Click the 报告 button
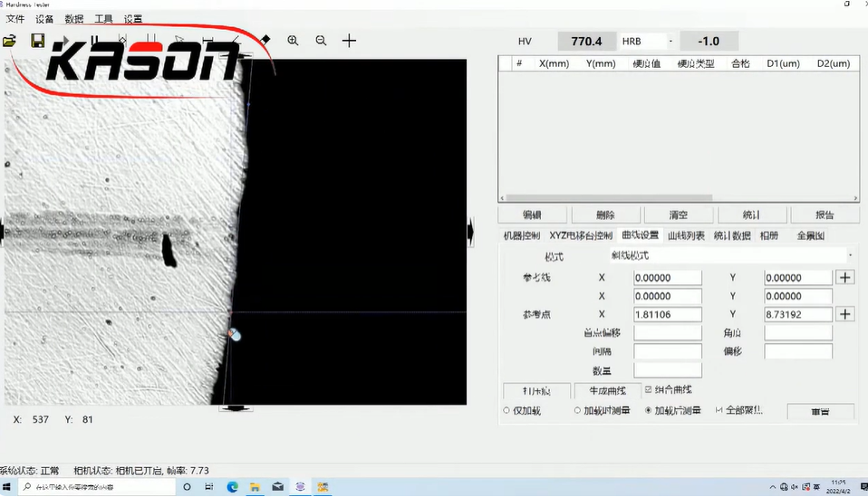Viewport: 868px width, 497px height. tap(825, 215)
